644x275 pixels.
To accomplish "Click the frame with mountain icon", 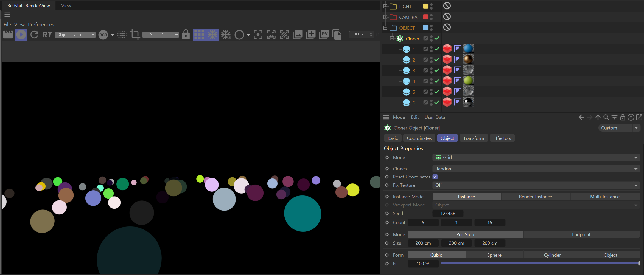I will [x=271, y=35].
